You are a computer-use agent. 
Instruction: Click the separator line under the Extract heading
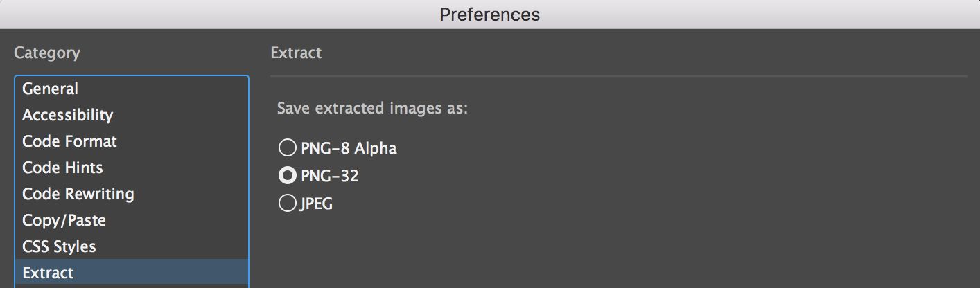click(618, 75)
